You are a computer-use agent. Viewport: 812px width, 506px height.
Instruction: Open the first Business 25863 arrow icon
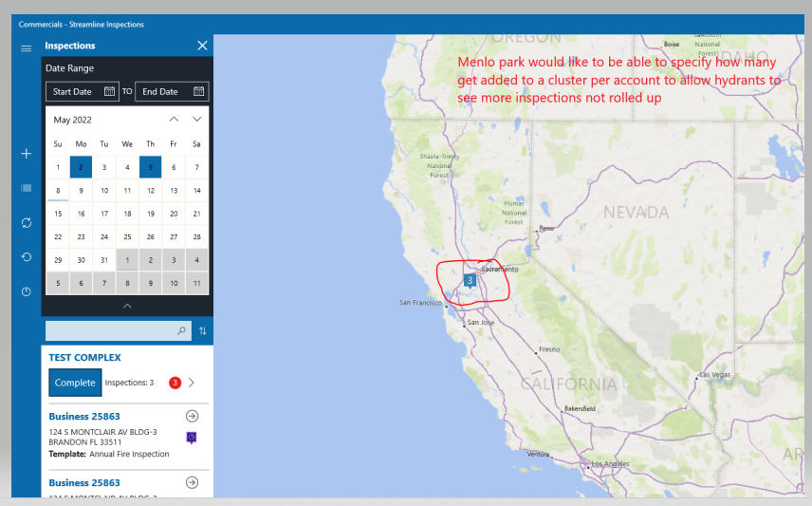pyautogui.click(x=192, y=416)
